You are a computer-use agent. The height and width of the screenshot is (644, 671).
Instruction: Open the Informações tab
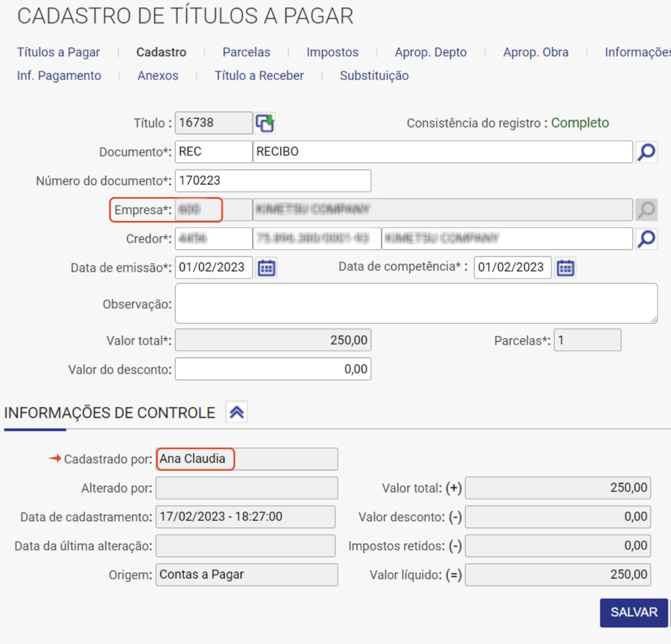tap(637, 52)
